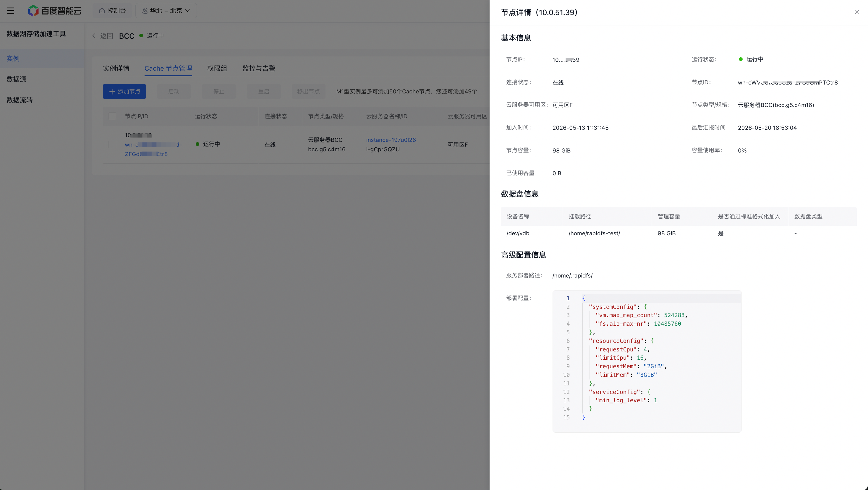Click the 可用区F cell in node table
868x490 pixels.
pos(458,145)
